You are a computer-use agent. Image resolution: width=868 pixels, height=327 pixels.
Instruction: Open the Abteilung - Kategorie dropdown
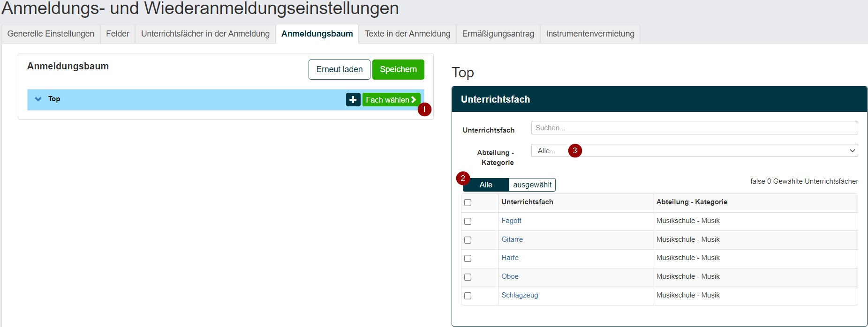(x=694, y=150)
